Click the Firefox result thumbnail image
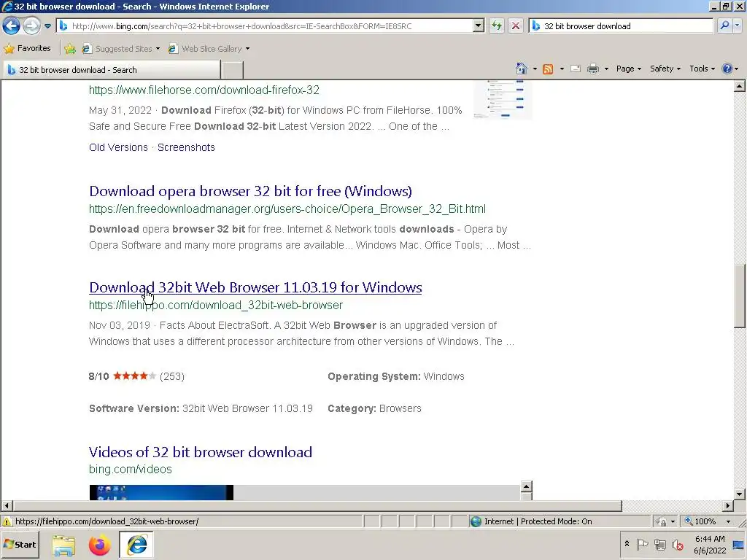The width and height of the screenshot is (747, 560). click(x=503, y=99)
